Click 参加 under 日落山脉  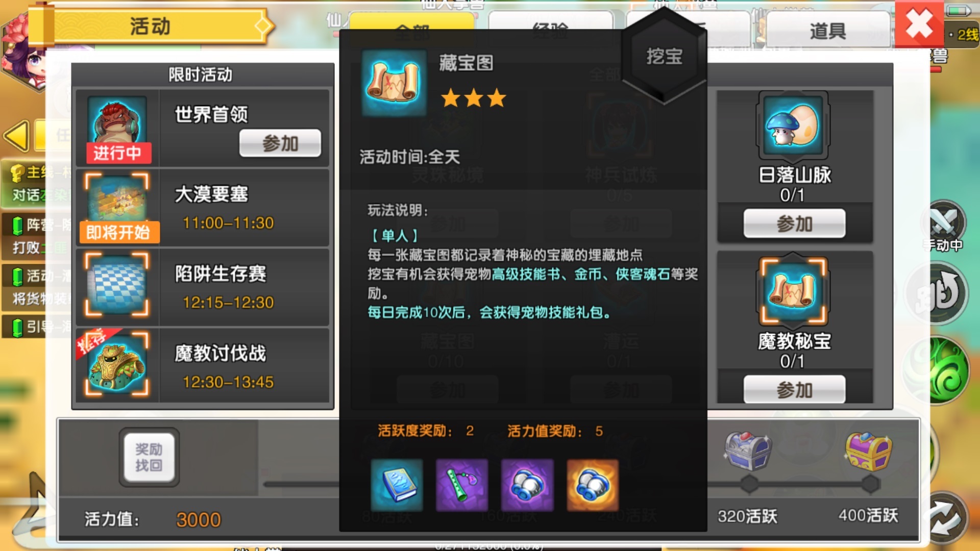coord(794,223)
